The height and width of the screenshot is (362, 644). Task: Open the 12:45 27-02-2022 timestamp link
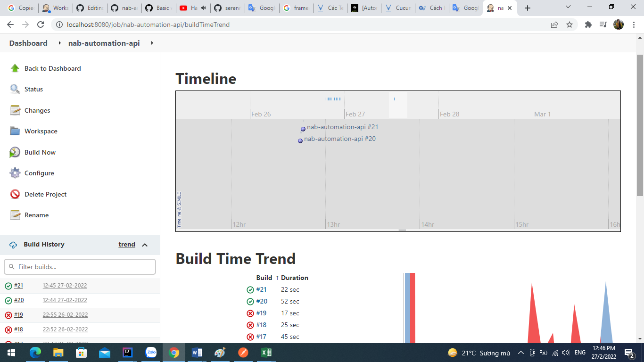(x=65, y=286)
